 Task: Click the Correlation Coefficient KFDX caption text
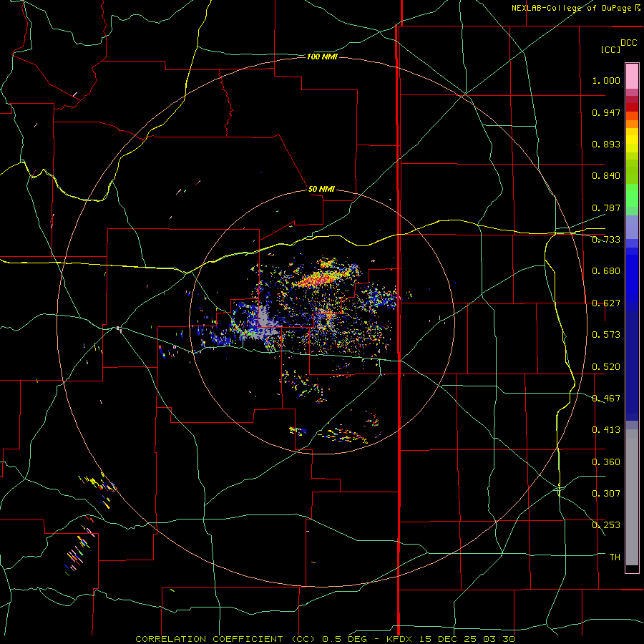coord(325,639)
